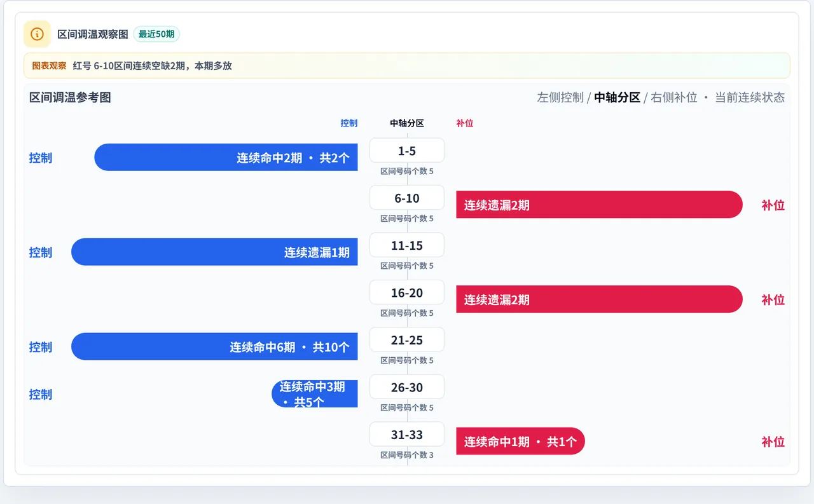Click the 控制 label on the 26-30 row
Image resolution: width=814 pixels, height=504 pixels.
tap(41, 394)
